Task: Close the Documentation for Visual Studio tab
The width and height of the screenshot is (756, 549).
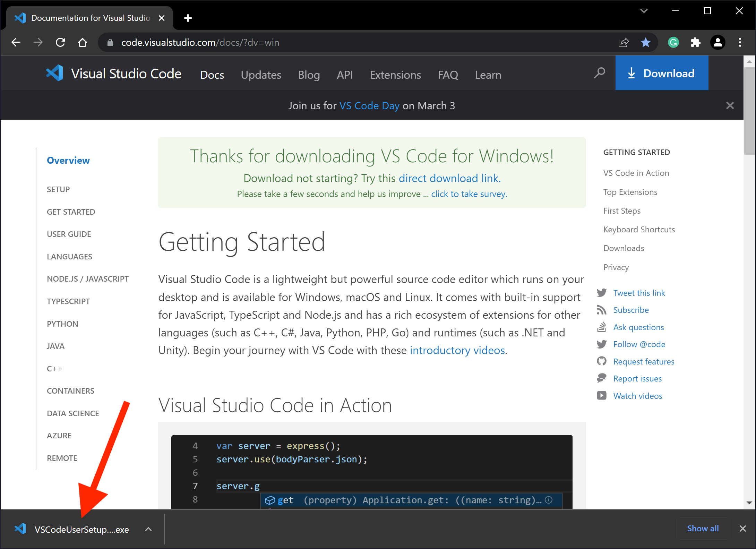Action: click(162, 18)
